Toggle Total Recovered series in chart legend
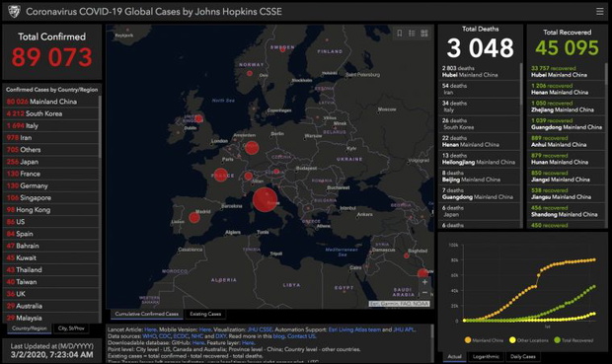The width and height of the screenshot is (612, 364). coord(574,340)
